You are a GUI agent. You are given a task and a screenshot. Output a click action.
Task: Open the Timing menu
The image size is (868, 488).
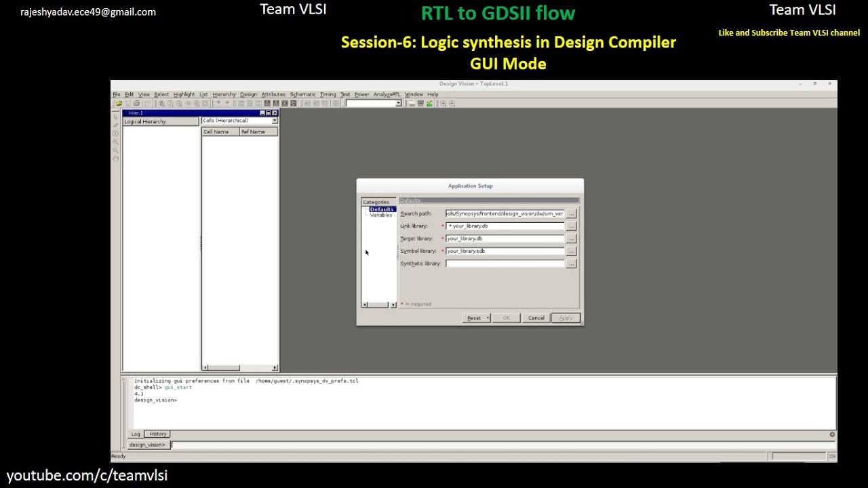click(x=328, y=94)
